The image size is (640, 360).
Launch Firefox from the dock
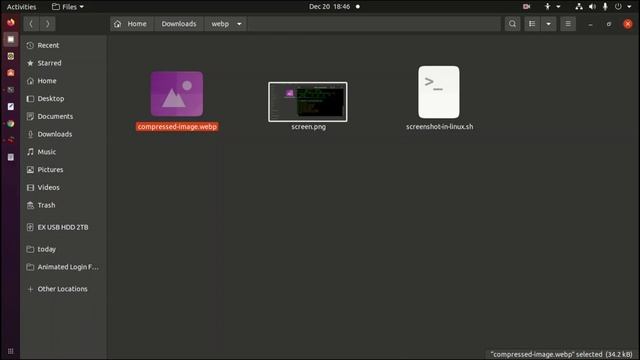pyautogui.click(x=11, y=22)
